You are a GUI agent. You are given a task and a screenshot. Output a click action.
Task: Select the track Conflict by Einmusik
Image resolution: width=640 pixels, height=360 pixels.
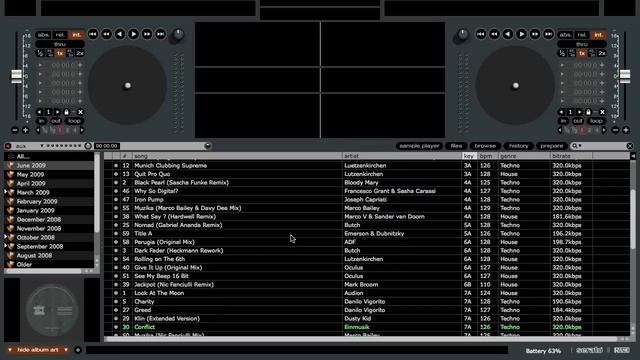[x=367, y=327]
